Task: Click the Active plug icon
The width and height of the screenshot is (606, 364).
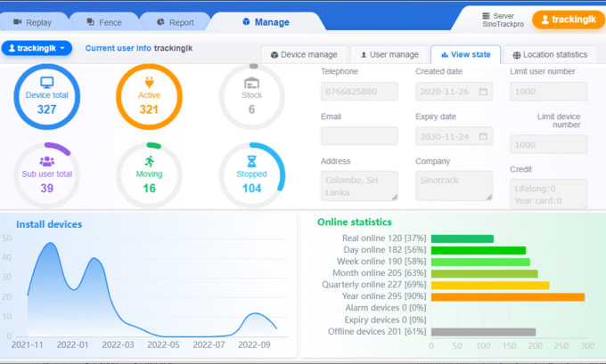Action: 149,82
